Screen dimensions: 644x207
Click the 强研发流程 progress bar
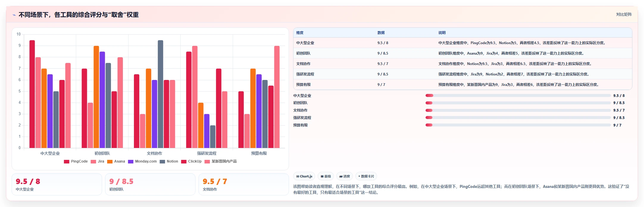coord(518,118)
